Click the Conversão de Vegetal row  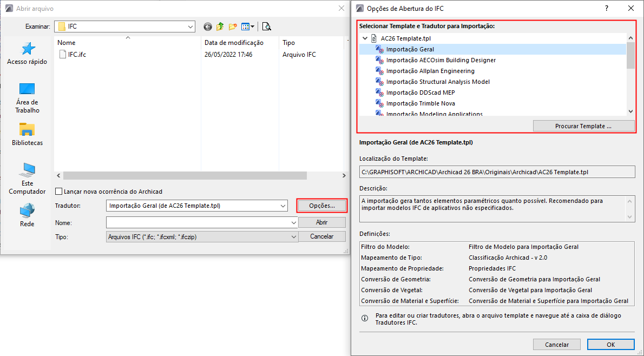pos(497,290)
